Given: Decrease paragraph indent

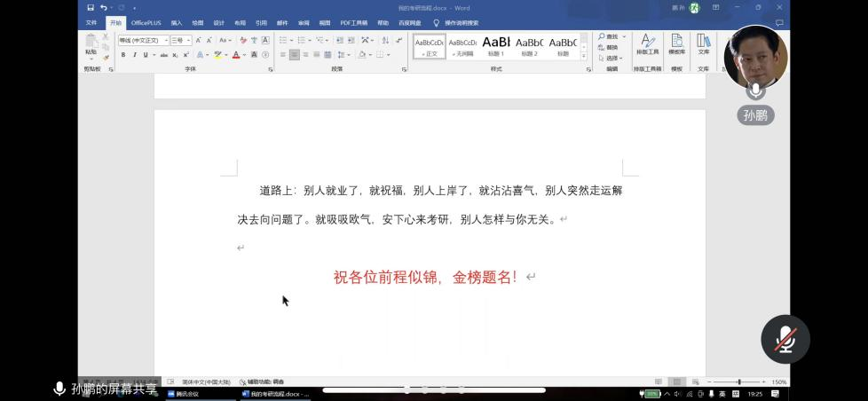Looking at the screenshot, I should (339, 41).
